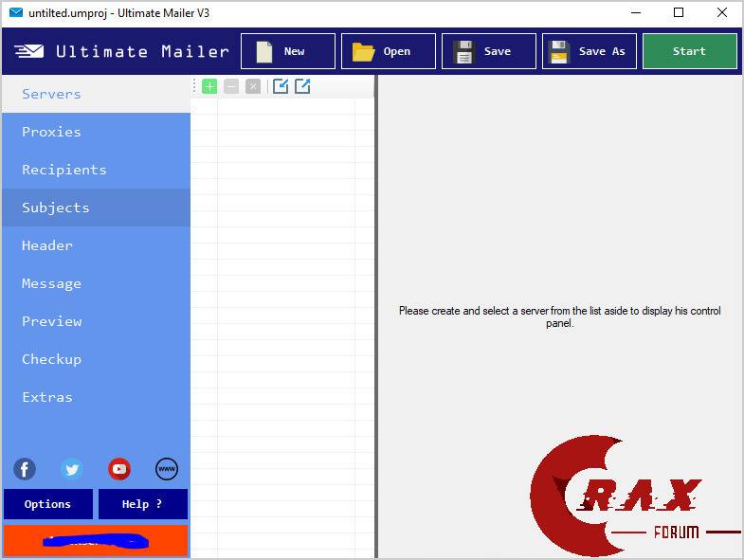The width and height of the screenshot is (744, 560).
Task: Click the Save As button
Action: pyautogui.click(x=590, y=51)
